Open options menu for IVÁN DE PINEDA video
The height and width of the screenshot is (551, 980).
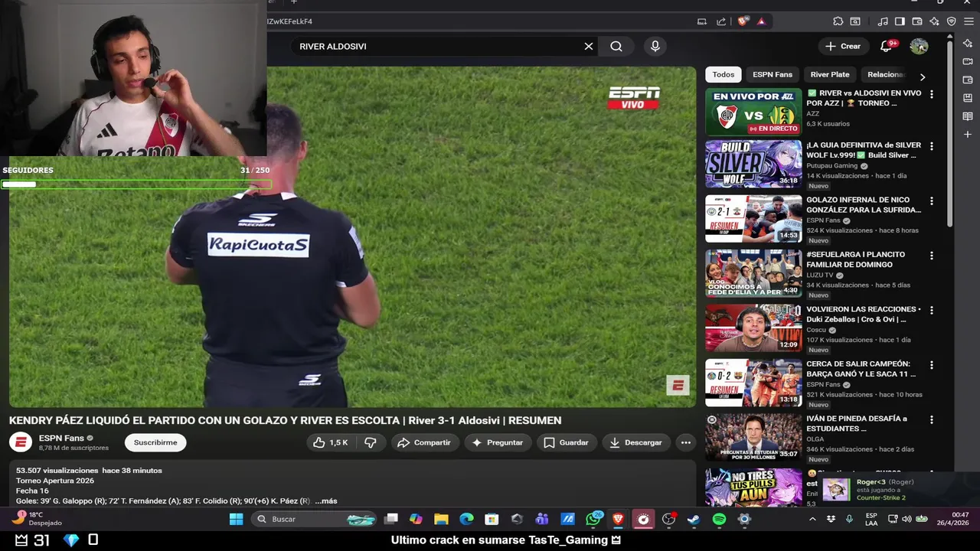coord(932,420)
